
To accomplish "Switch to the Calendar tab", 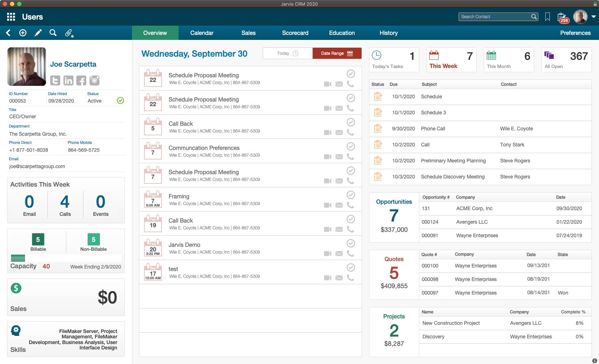I will coord(202,33).
